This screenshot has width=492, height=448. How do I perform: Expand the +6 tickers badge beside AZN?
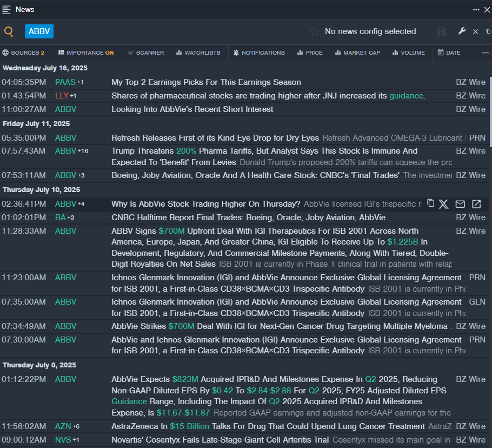click(76, 426)
